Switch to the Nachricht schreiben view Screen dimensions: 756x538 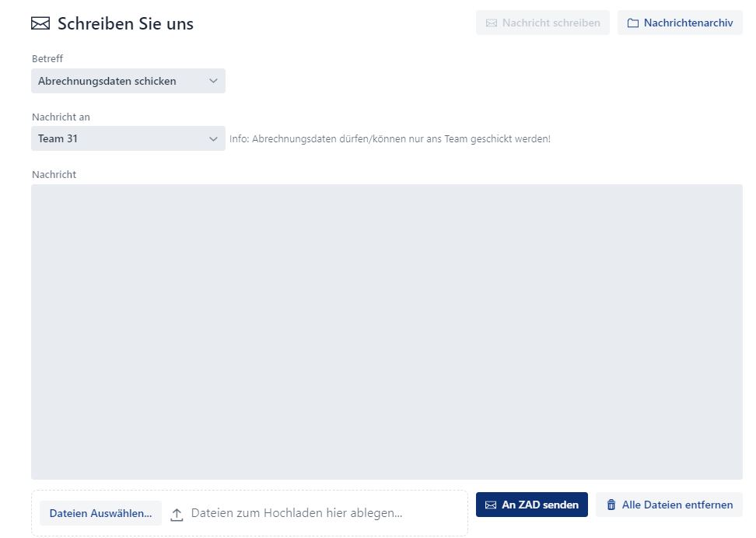click(543, 23)
